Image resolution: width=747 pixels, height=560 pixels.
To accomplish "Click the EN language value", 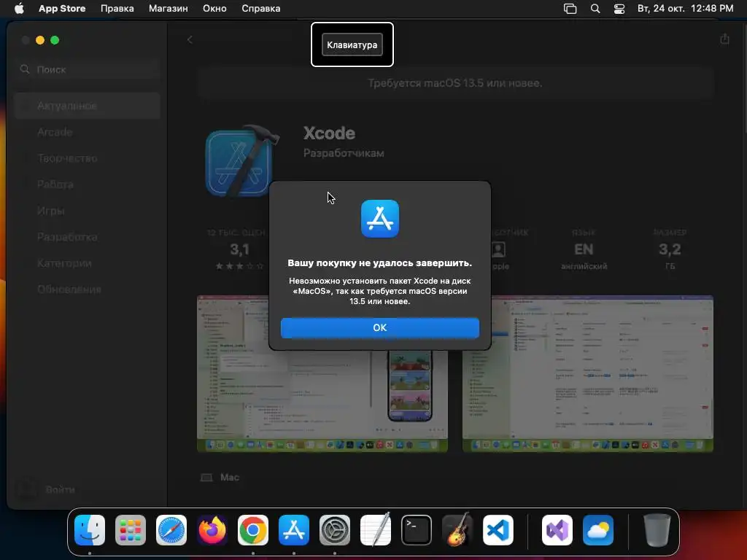I will (584, 249).
